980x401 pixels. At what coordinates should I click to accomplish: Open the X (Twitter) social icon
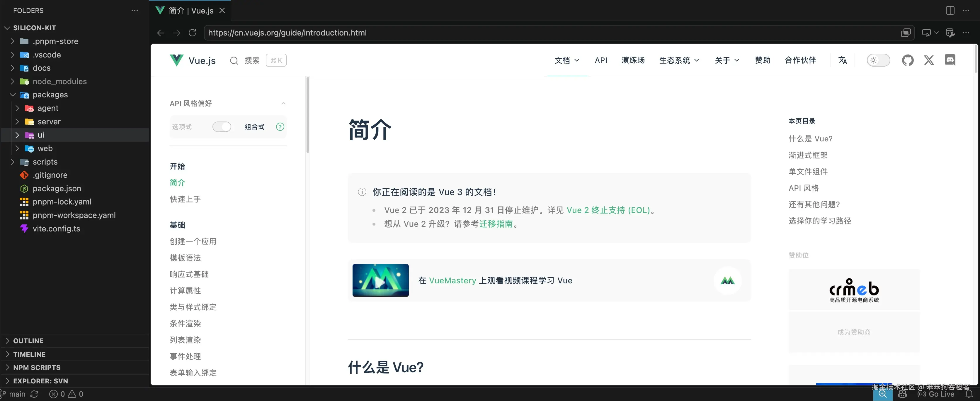(929, 60)
